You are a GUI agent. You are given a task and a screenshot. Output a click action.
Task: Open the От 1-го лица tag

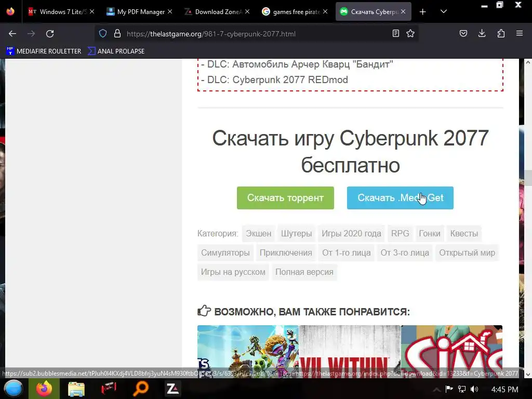tap(347, 253)
